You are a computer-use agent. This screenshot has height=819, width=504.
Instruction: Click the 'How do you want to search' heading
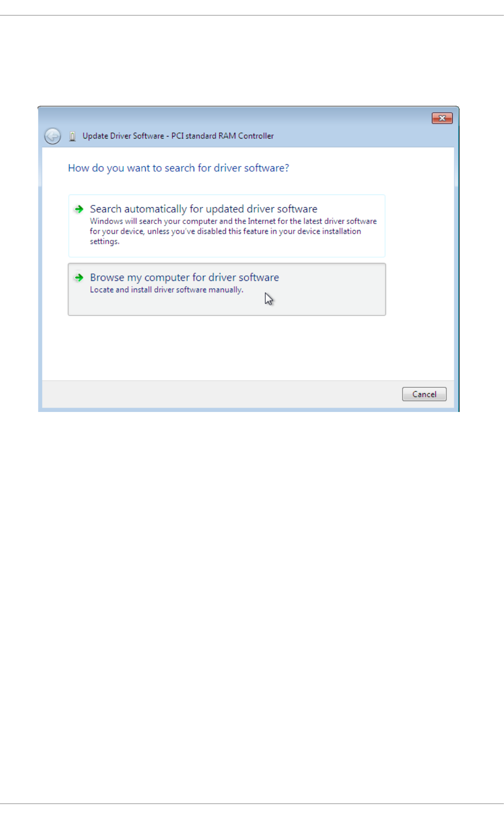pos(178,168)
